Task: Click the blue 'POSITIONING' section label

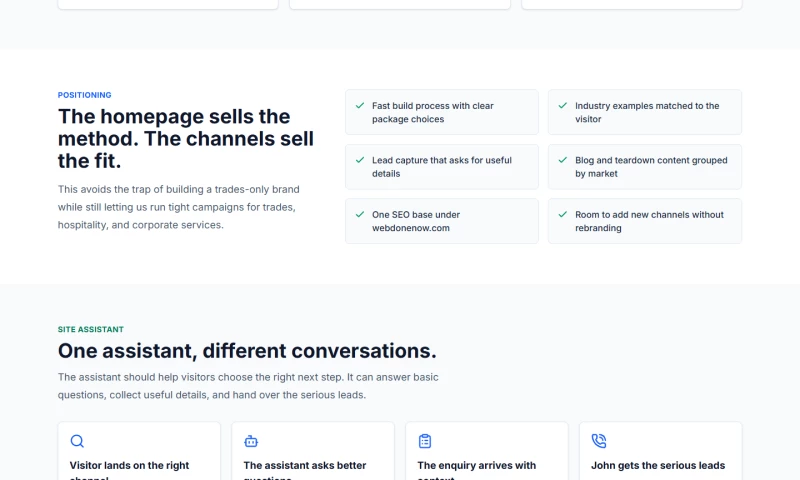Action: (x=84, y=95)
